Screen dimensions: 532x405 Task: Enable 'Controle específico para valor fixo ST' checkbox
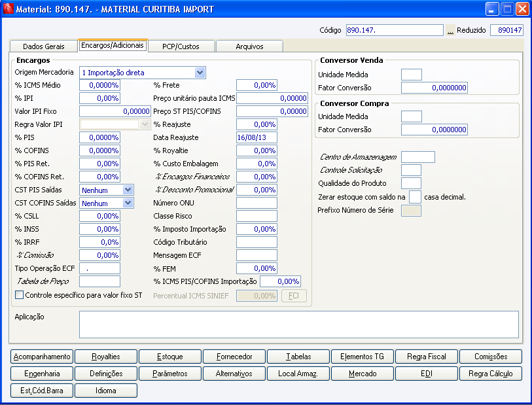tap(19, 295)
